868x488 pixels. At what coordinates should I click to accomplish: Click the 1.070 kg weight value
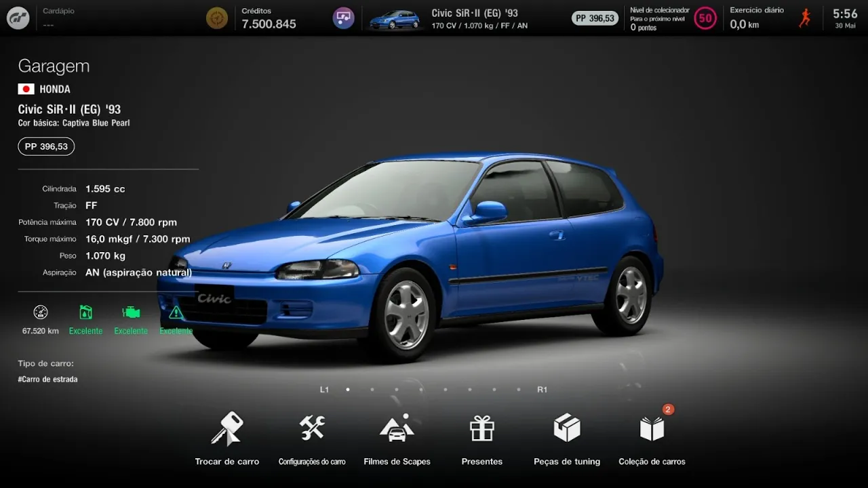tap(105, 256)
